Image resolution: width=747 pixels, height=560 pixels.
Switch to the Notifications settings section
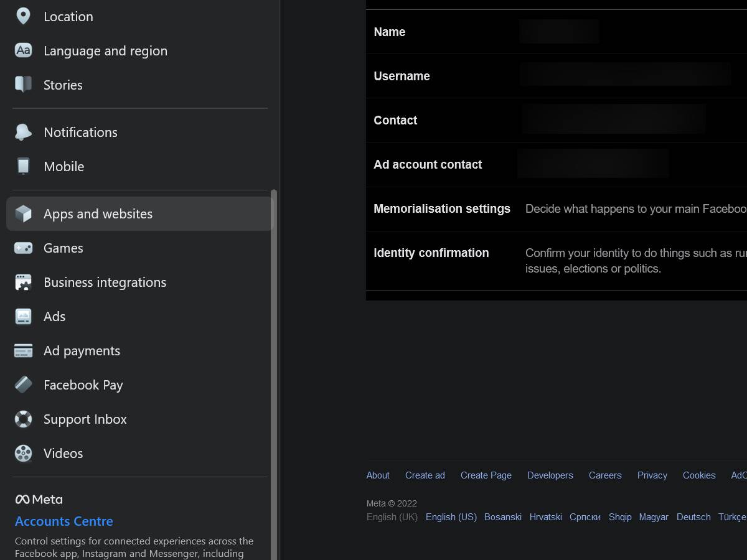(80, 132)
